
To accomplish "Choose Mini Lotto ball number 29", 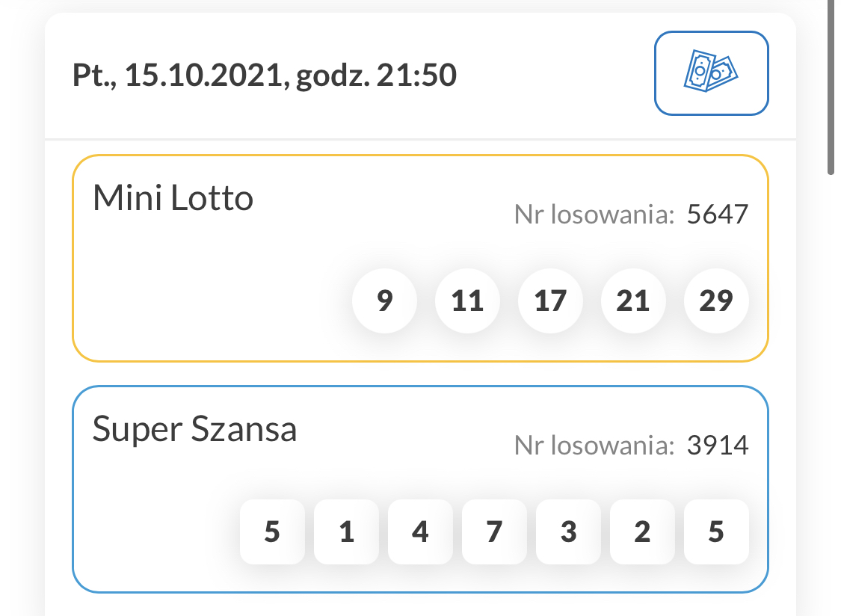I will 716,301.
